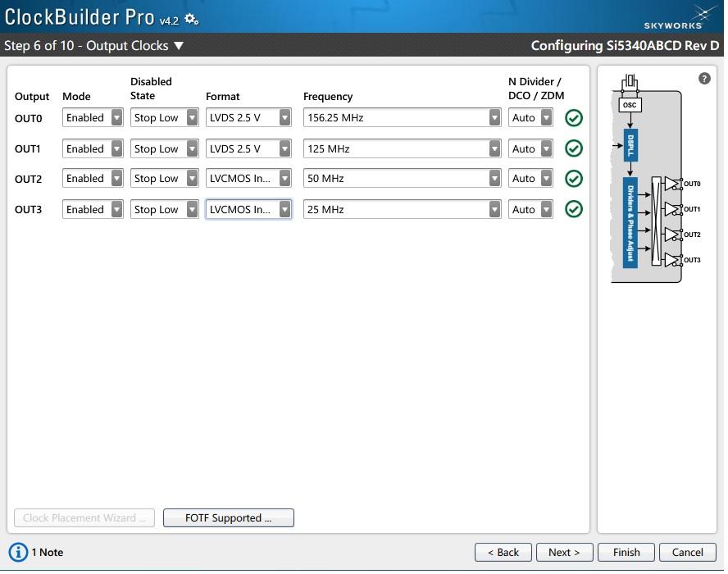Open OUT1 Format dropdown showing LVDS 2.5 V

point(248,148)
